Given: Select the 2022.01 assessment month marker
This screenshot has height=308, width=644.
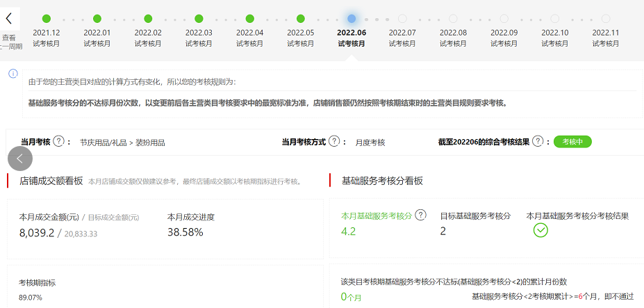Looking at the screenshot, I should pyautogui.click(x=97, y=19).
